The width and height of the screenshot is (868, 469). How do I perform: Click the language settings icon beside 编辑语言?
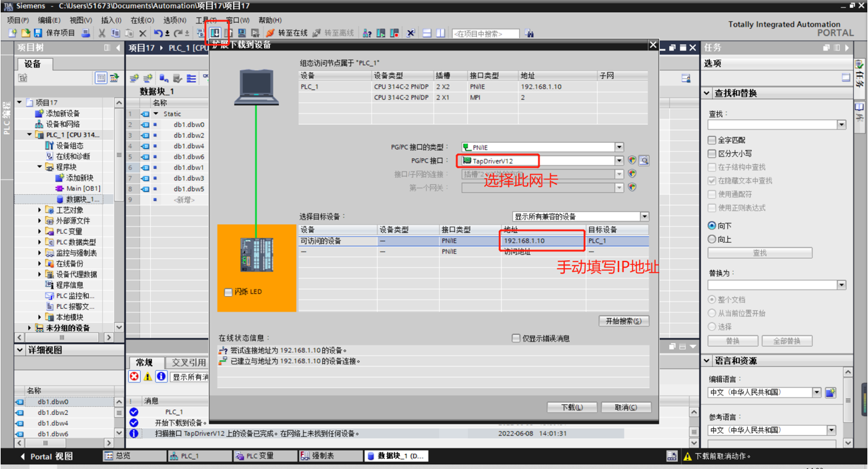coord(831,392)
